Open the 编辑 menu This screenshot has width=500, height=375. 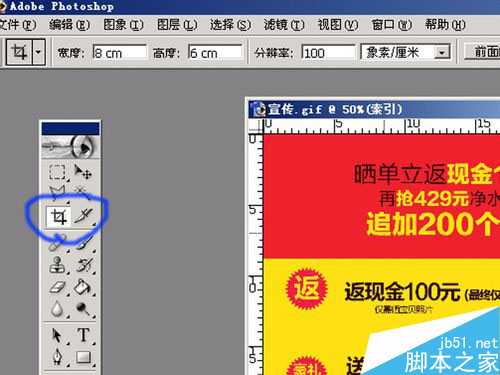[69, 25]
